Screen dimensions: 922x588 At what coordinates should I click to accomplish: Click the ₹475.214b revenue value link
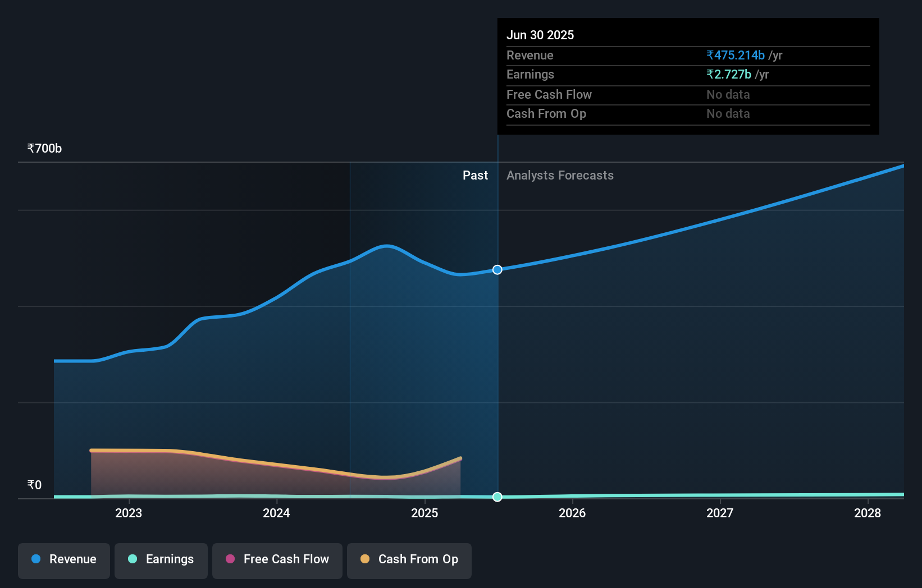[x=736, y=56]
